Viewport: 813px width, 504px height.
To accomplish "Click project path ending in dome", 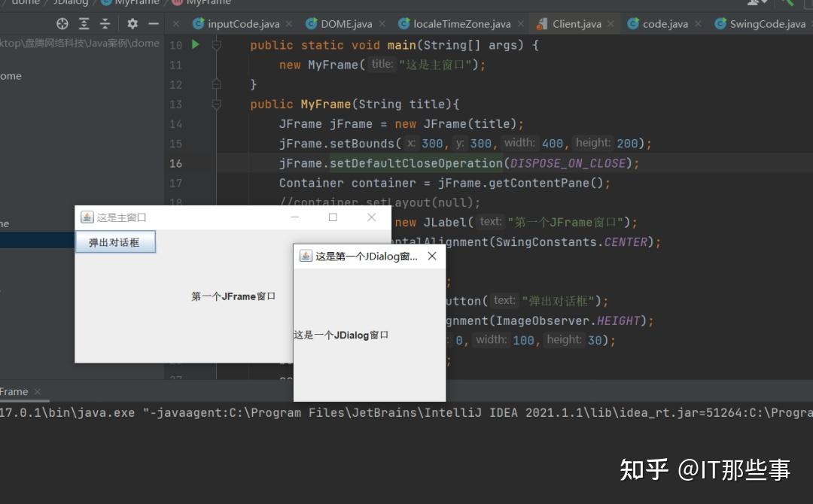I will click(80, 43).
